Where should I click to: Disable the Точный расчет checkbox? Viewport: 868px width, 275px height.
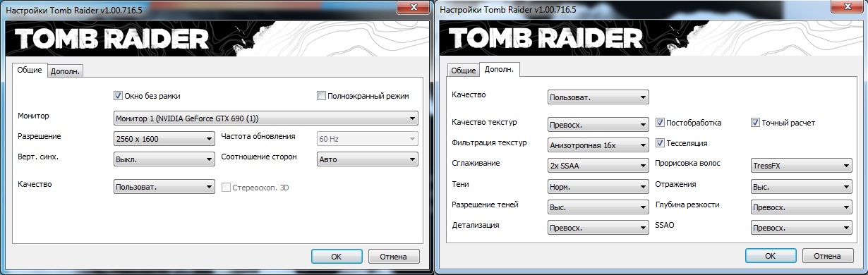point(755,123)
